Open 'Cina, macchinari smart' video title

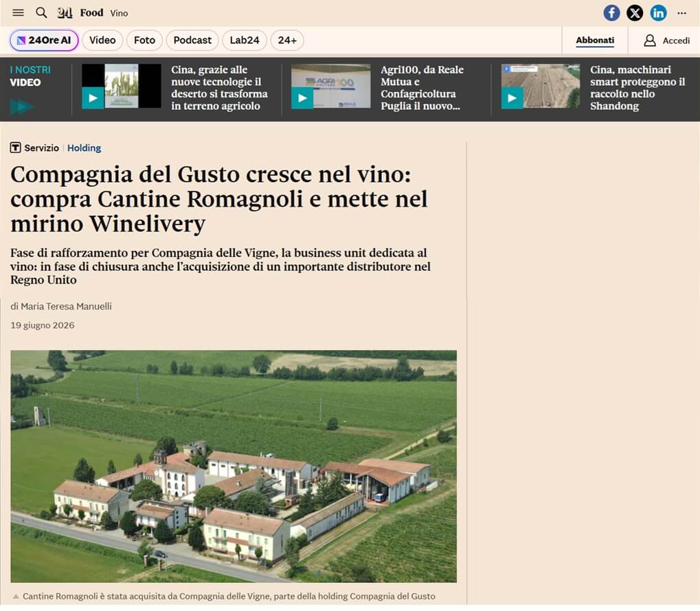(x=637, y=88)
